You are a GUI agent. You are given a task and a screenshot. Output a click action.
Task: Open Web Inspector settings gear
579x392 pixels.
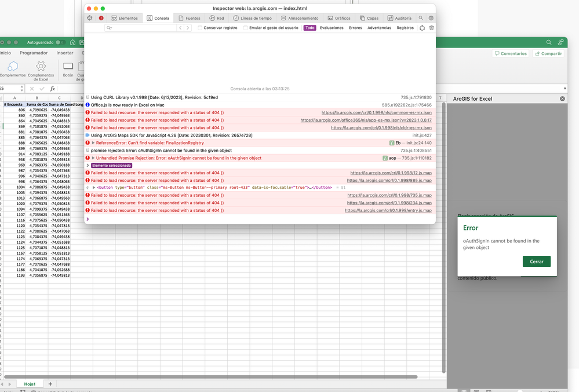click(431, 18)
